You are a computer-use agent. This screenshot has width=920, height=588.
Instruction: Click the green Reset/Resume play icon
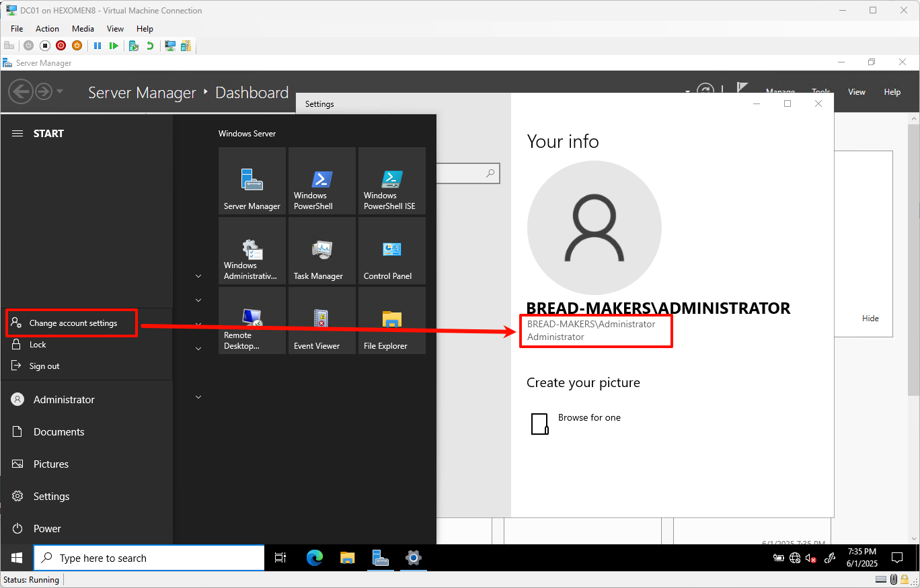(x=114, y=46)
